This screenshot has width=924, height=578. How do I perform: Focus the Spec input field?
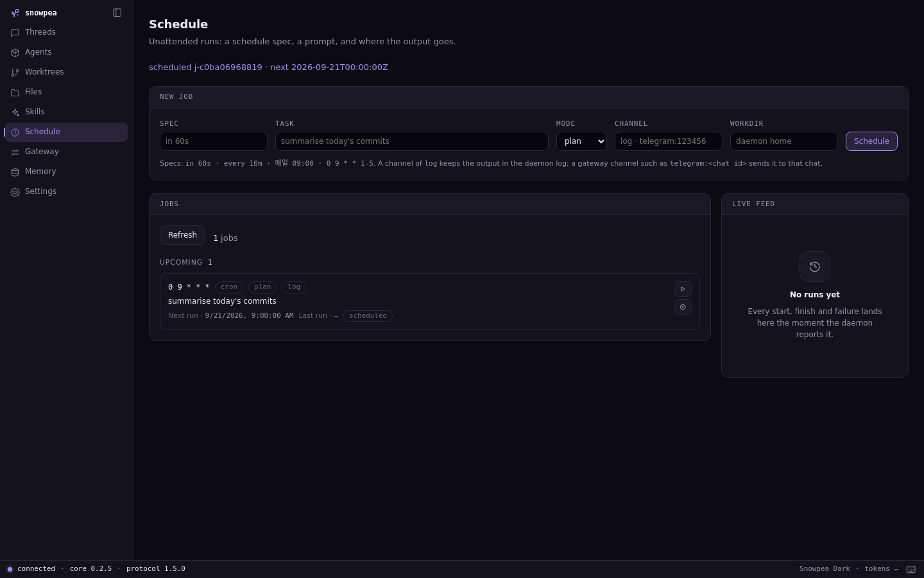[214, 141]
